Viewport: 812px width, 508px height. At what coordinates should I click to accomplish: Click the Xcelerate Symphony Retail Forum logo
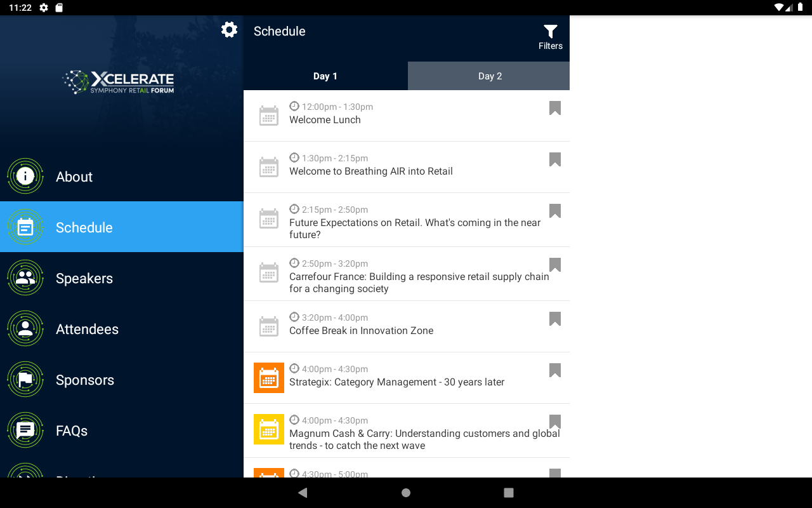coord(119,82)
